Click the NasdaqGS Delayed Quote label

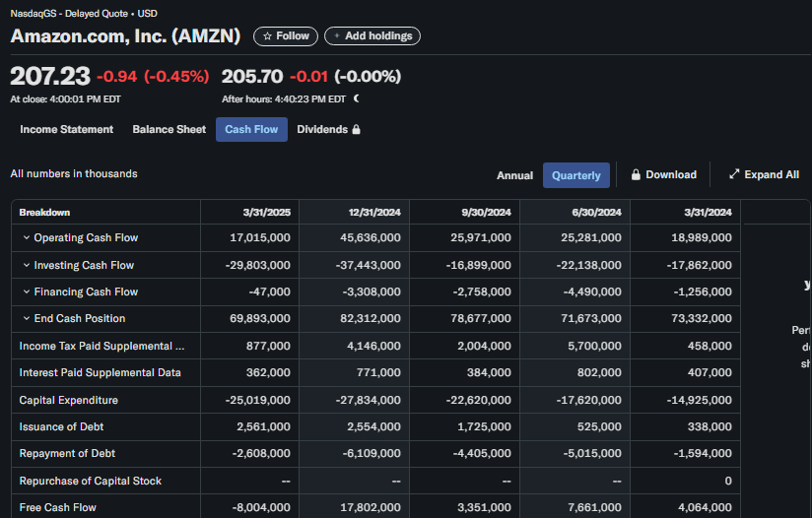(84, 14)
